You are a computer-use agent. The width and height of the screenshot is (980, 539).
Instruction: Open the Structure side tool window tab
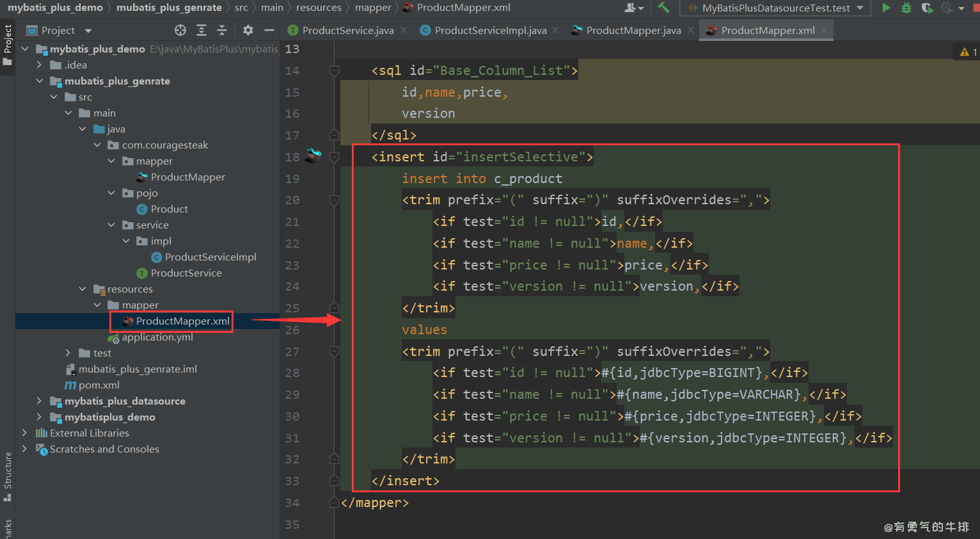8,476
